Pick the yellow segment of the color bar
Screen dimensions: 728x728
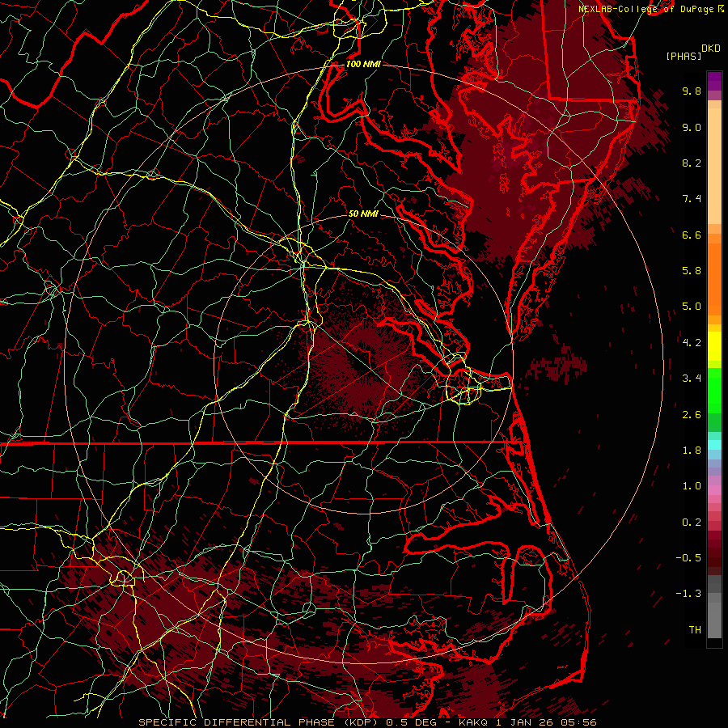point(714,346)
